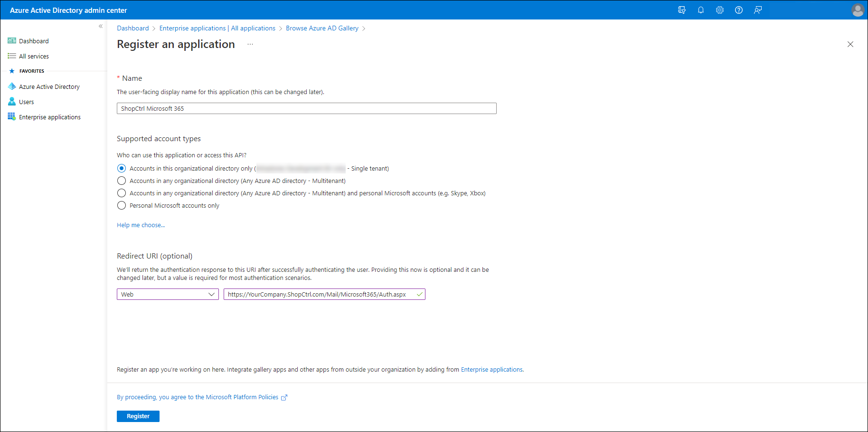
Task: Collapse the left sidebar with double chevron
Action: 101,26
